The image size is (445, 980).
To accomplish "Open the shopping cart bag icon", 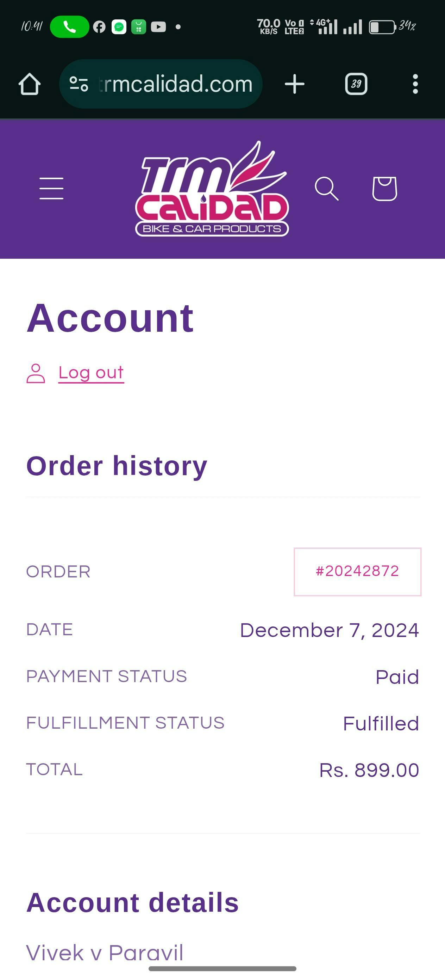I will click(384, 188).
